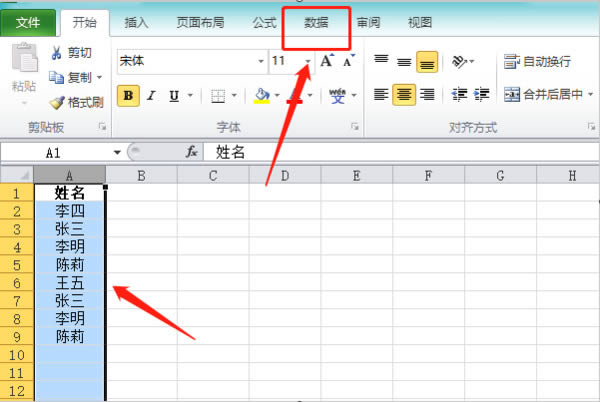Click the insert function fx icon
The image size is (600, 402).
tap(192, 152)
